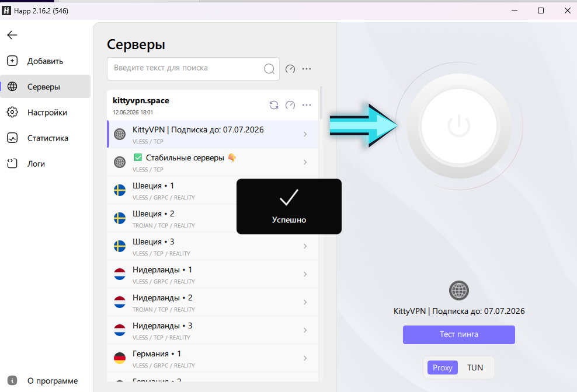This screenshot has height=392, width=577.
Task: Click the Добавить plus icon
Action: (12, 61)
